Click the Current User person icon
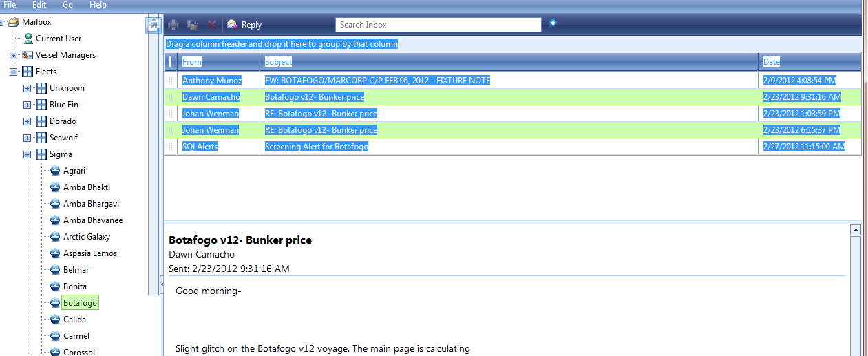Viewport: 868px width, 356px height. [x=28, y=39]
